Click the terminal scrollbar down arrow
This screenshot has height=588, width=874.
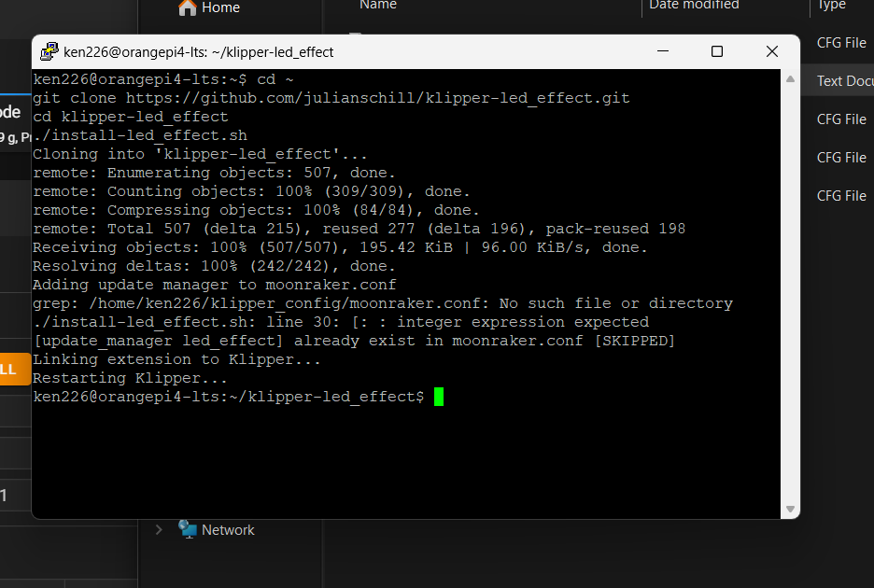[x=790, y=509]
